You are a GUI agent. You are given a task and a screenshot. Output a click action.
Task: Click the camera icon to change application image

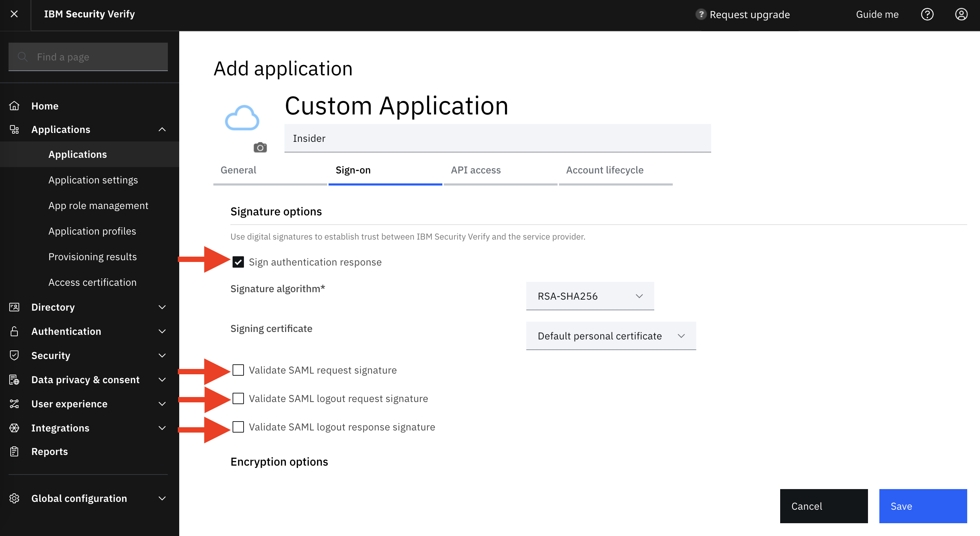pyautogui.click(x=260, y=148)
